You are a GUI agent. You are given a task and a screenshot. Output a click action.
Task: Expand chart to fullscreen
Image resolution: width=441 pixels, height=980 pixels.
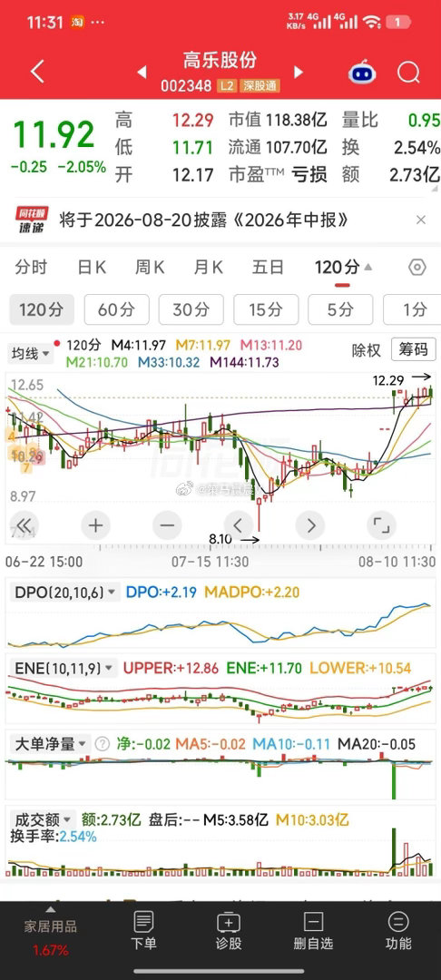(382, 525)
